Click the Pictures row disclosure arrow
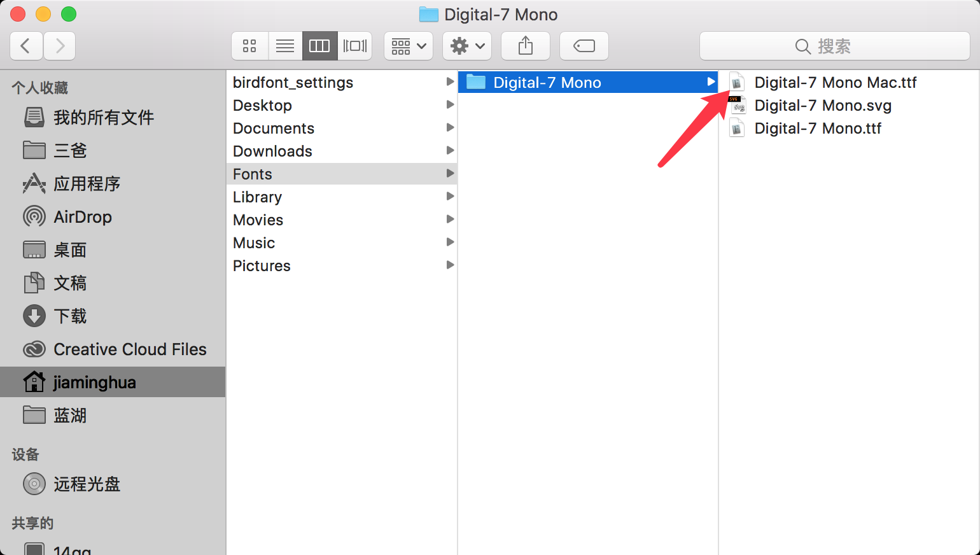This screenshot has height=555, width=980. click(x=450, y=265)
